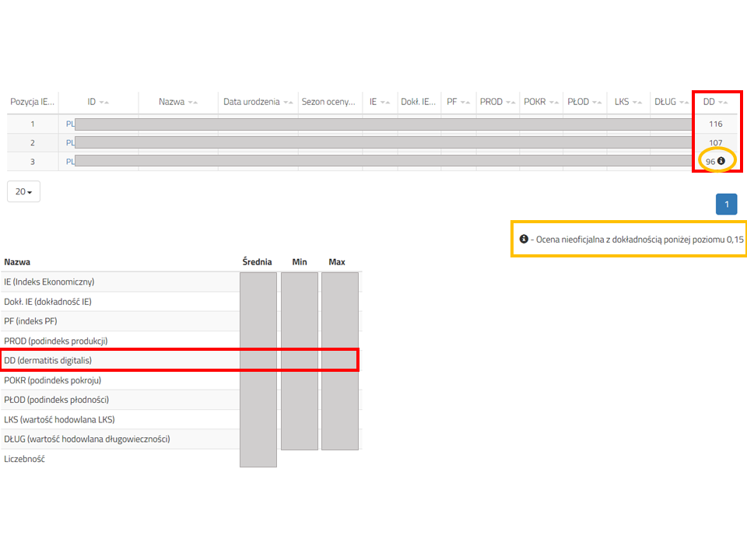Image resolution: width=747 pixels, height=560 pixels.
Task: Select DD value 107 in row 2
Action: tap(716, 143)
